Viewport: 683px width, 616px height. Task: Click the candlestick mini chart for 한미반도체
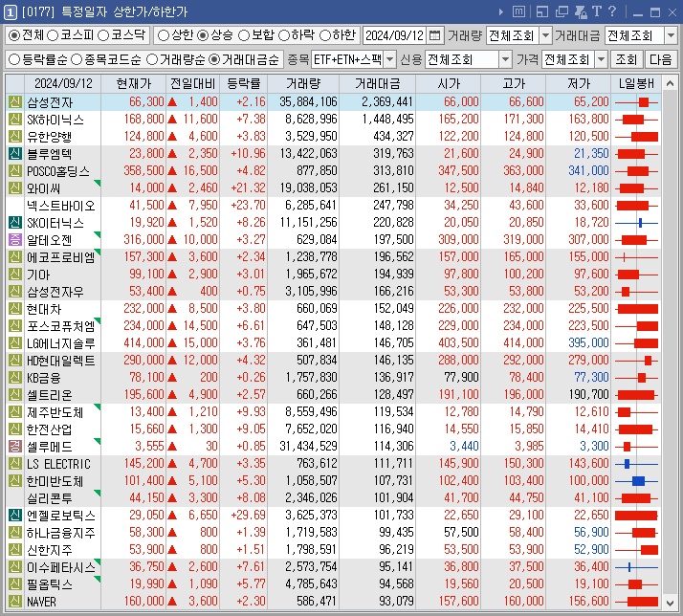pos(636,481)
